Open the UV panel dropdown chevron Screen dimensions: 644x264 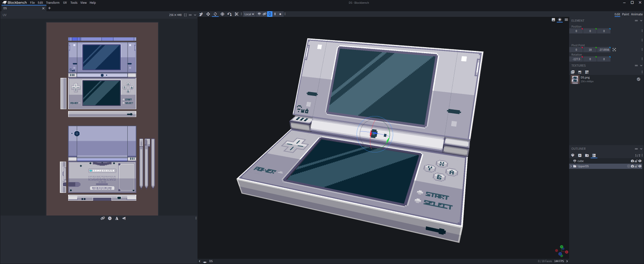tap(195, 15)
